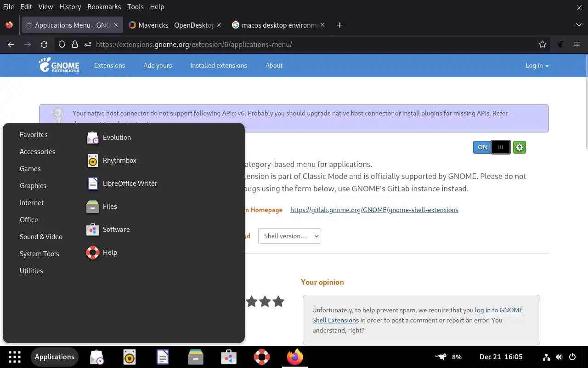Click Files drawer icon in the dock
Screen dimensions: 588x368
[x=196, y=357]
